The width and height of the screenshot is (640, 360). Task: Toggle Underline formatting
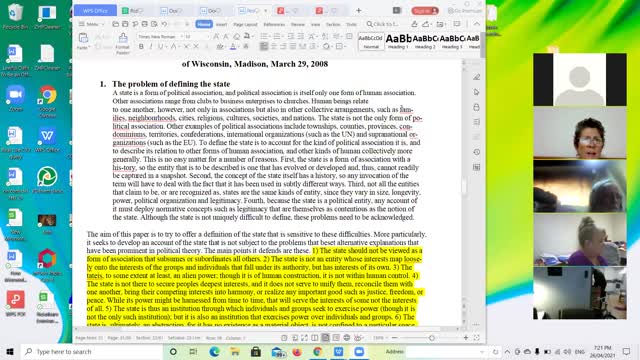pyautogui.click(x=160, y=47)
